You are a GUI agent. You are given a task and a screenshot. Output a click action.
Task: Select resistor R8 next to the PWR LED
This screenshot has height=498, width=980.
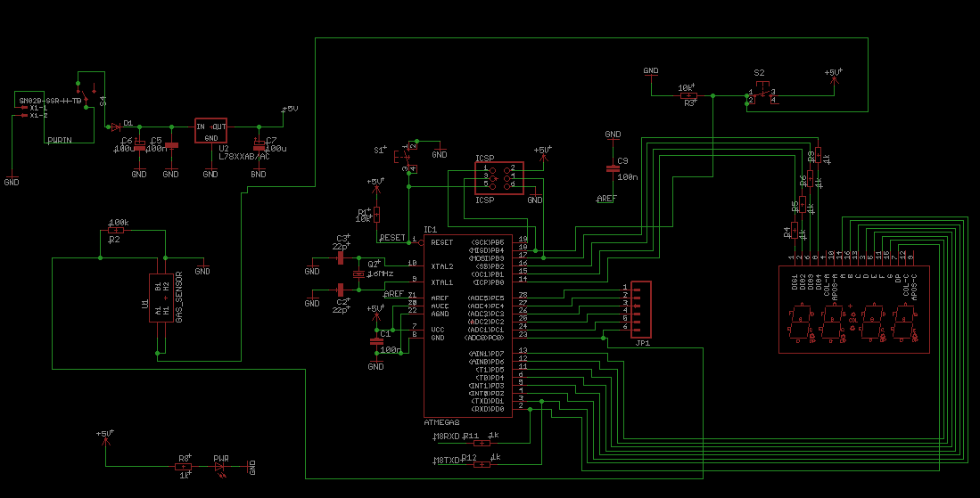click(x=183, y=466)
